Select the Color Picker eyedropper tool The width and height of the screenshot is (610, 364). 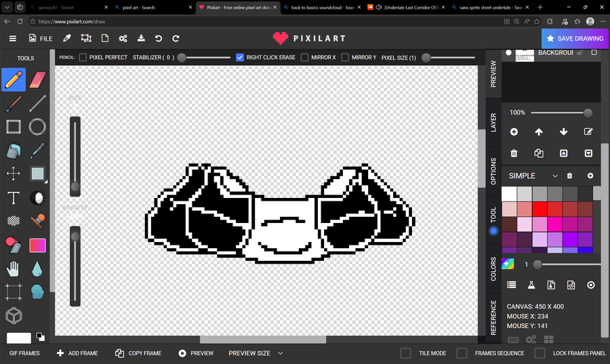tap(37, 150)
